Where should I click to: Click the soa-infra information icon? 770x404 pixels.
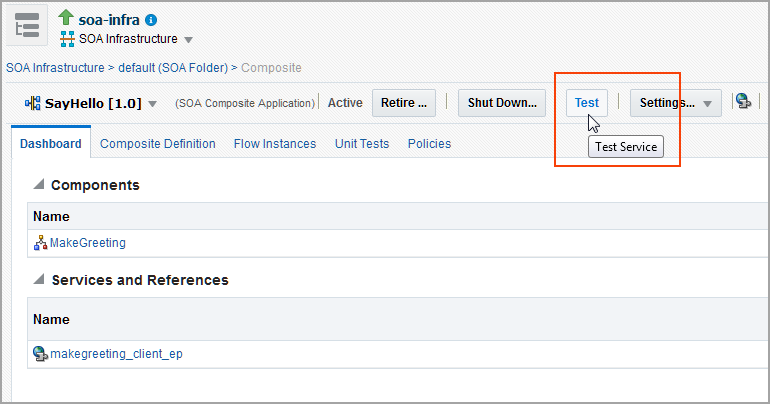pos(151,20)
